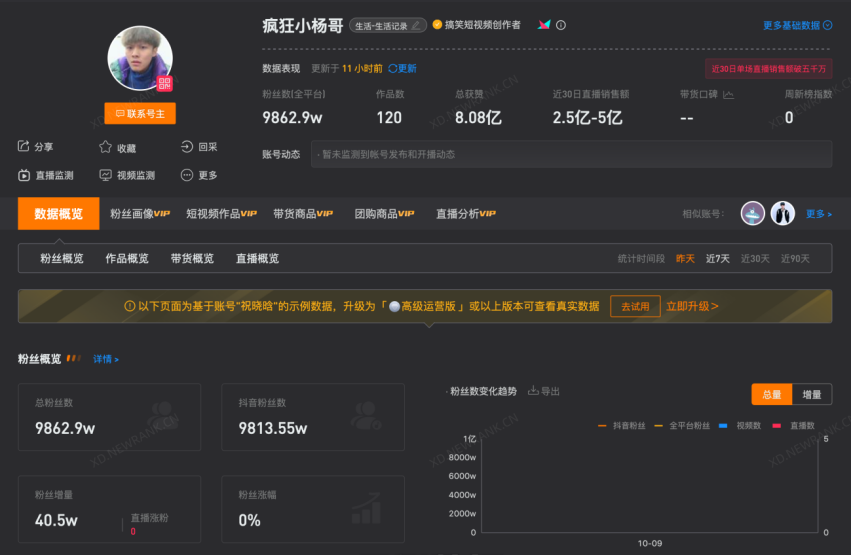This screenshot has height=555, width=851.
Task: Select 总量 chart mode toggle
Action: [x=771, y=395]
